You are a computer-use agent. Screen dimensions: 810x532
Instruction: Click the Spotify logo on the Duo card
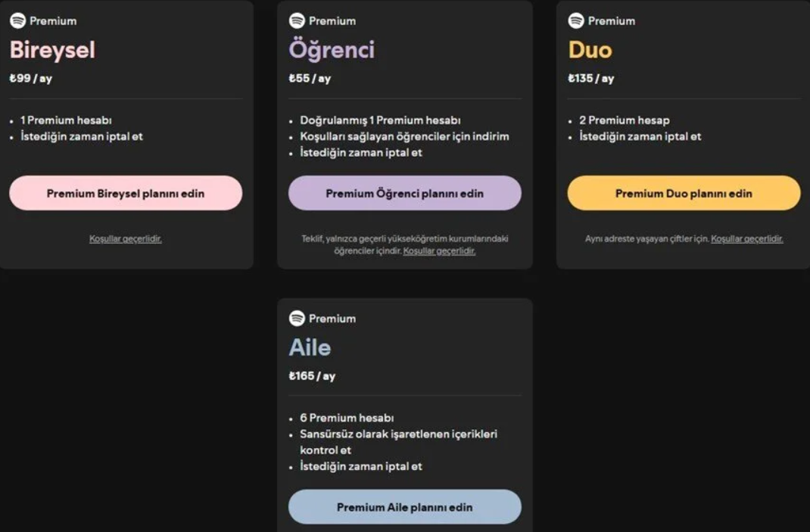575,20
